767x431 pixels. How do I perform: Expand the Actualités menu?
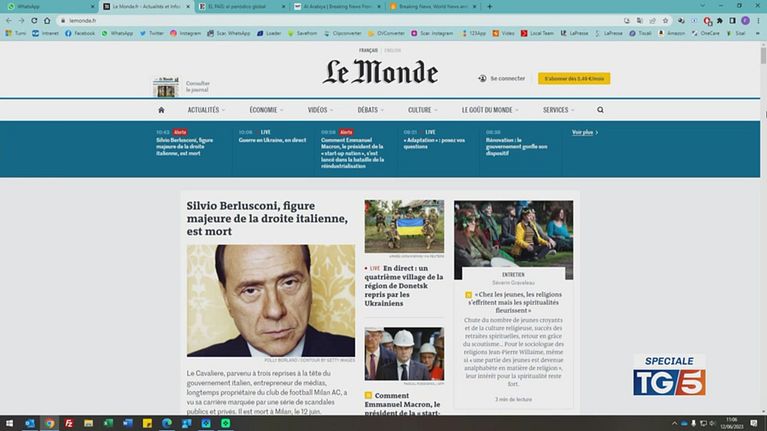205,110
